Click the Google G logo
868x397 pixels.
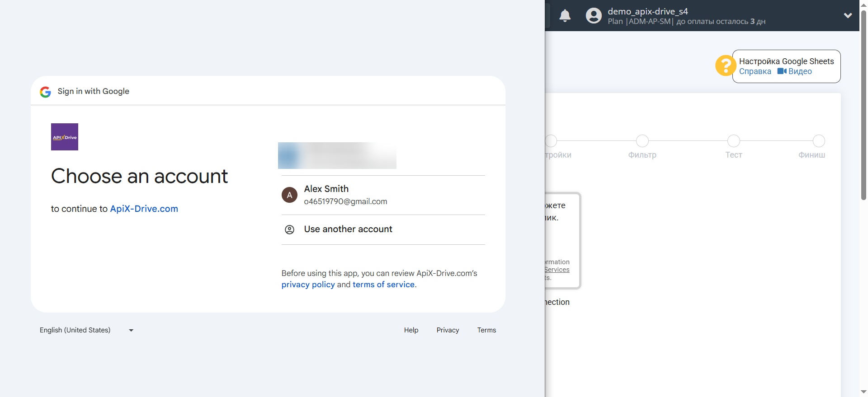[45, 92]
